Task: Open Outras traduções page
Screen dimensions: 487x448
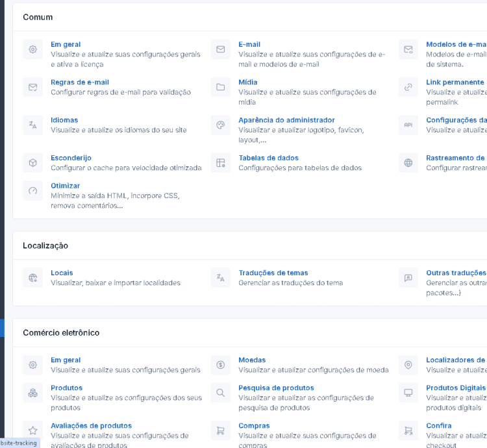Action: pyautogui.click(x=456, y=273)
